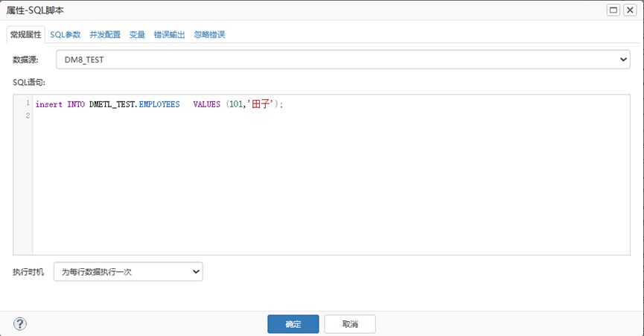Open the 并发配置 tab
The image size is (644, 336).
pyautogui.click(x=105, y=34)
